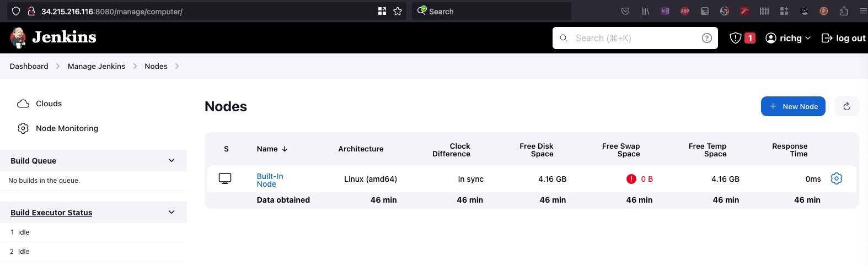The width and height of the screenshot is (868, 266).
Task: Open the Nodes breadcrumb
Action: pyautogui.click(x=156, y=66)
